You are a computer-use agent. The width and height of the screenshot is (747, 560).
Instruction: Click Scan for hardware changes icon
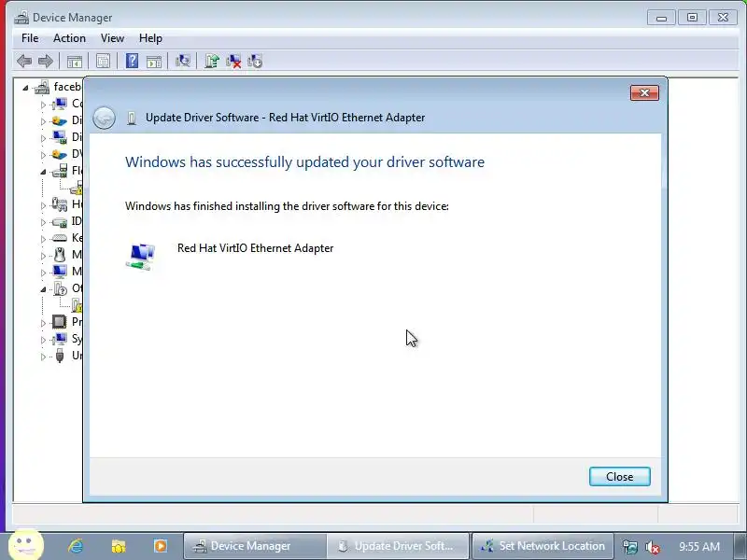coord(182,61)
